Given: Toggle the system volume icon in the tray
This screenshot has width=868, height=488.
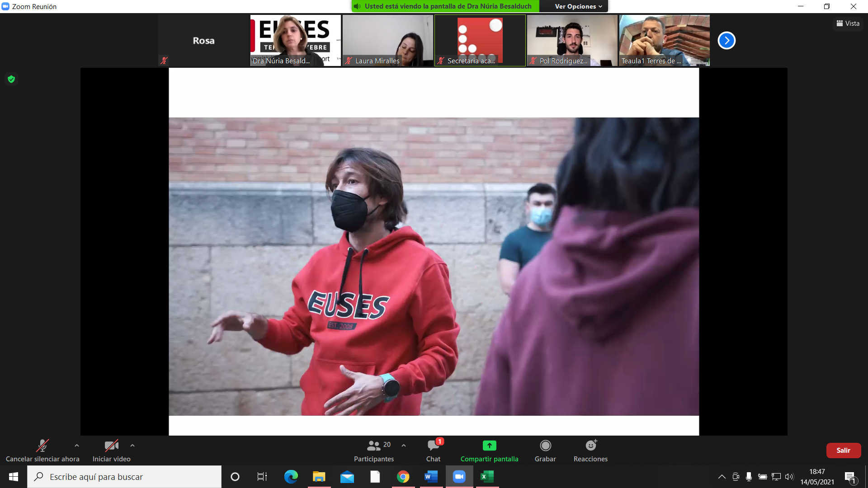Looking at the screenshot, I should [789, 477].
